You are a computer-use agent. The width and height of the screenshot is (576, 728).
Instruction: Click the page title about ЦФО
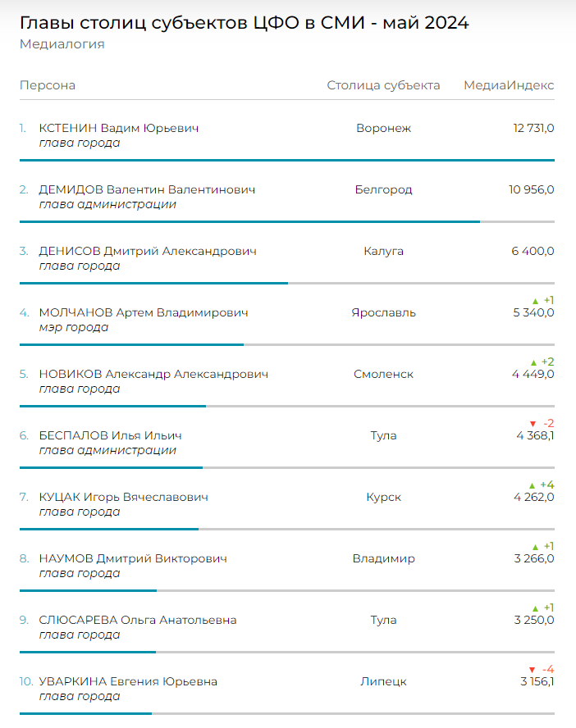click(244, 23)
